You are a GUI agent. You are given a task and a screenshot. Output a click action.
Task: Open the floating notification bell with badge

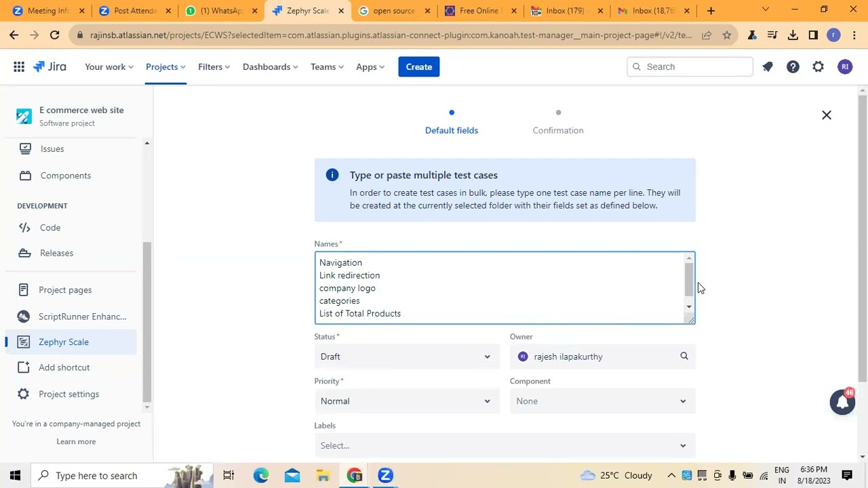(x=842, y=402)
